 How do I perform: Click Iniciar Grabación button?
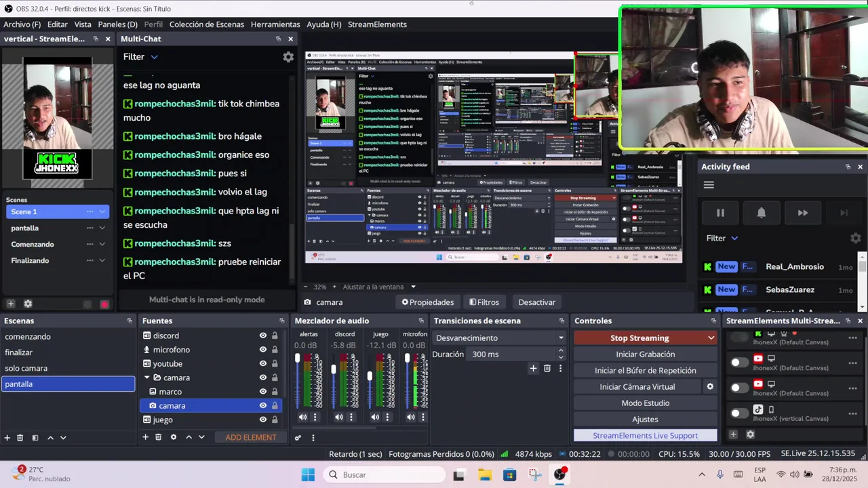point(645,354)
